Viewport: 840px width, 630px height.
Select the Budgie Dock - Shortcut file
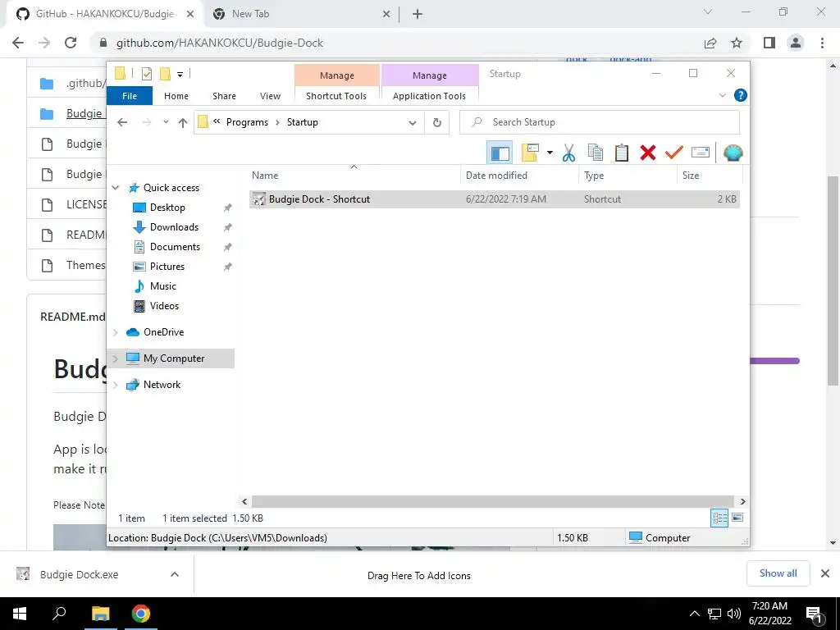coord(495,199)
